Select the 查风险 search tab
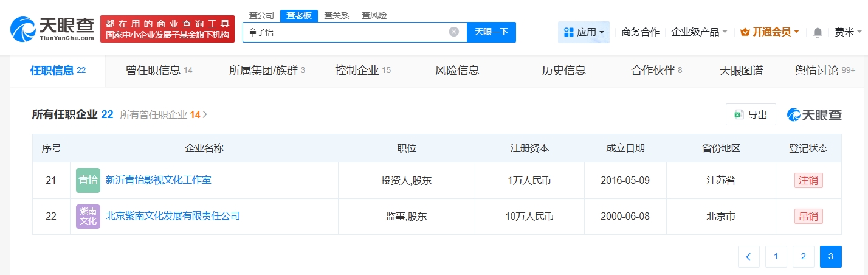This screenshot has height=275, width=868. pyautogui.click(x=374, y=15)
